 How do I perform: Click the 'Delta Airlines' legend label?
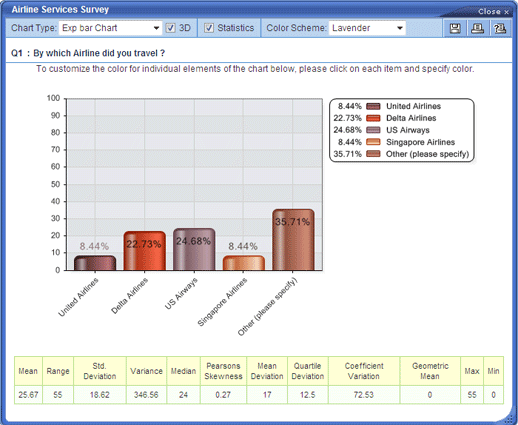[411, 118]
